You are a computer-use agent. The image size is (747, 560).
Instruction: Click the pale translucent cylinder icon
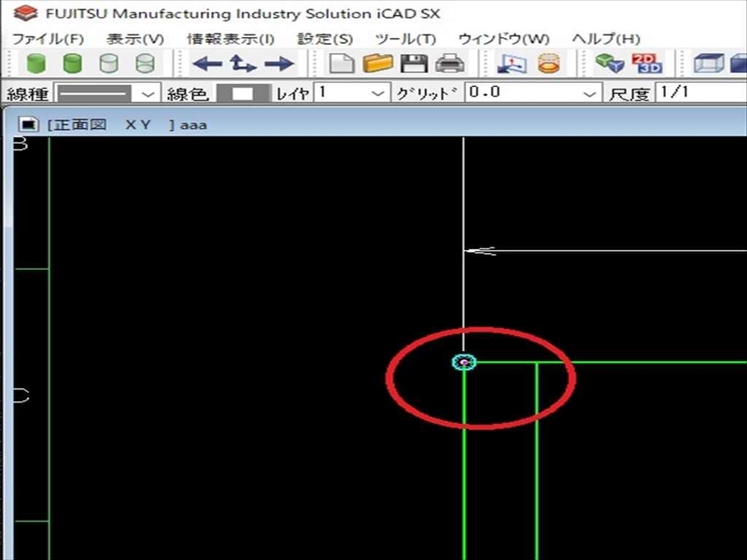[108, 63]
